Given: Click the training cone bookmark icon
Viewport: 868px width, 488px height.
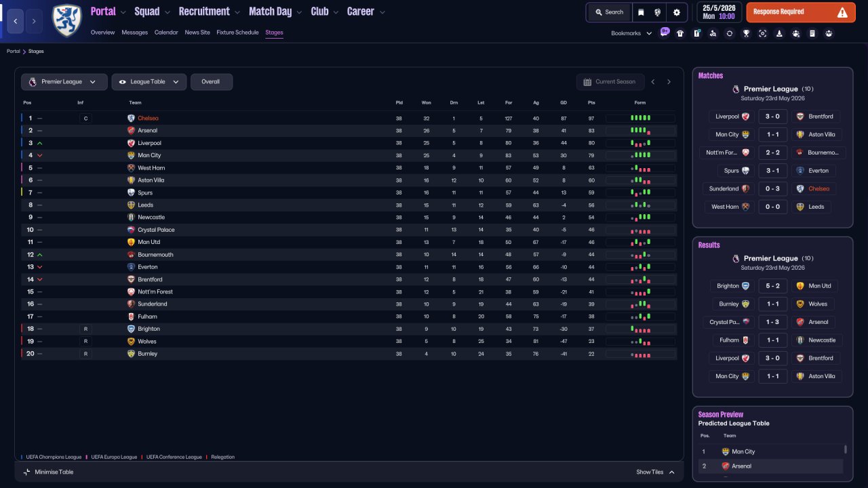Looking at the screenshot, I should [779, 33].
